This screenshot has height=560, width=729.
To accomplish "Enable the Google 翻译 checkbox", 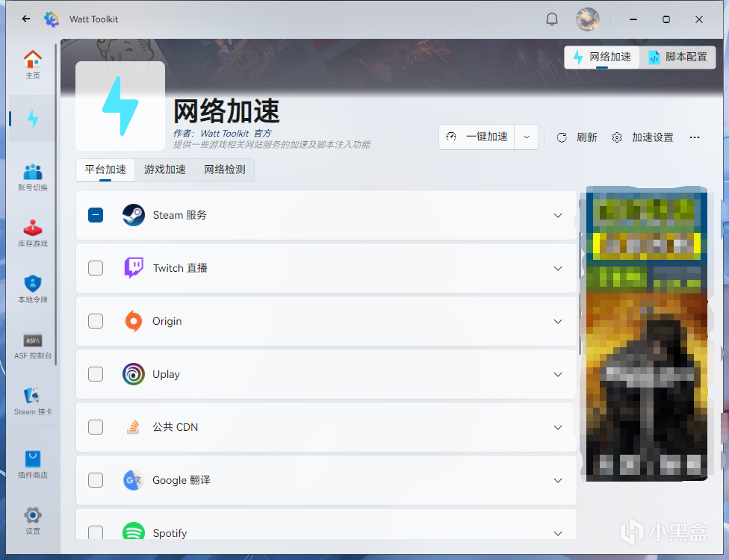I will tap(96, 480).
